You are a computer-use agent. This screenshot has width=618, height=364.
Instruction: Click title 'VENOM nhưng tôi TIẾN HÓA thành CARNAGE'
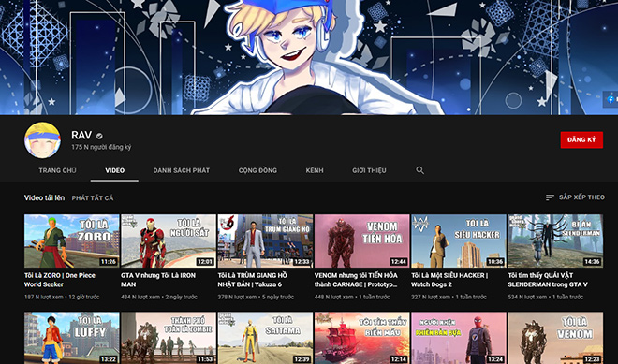coord(356,280)
